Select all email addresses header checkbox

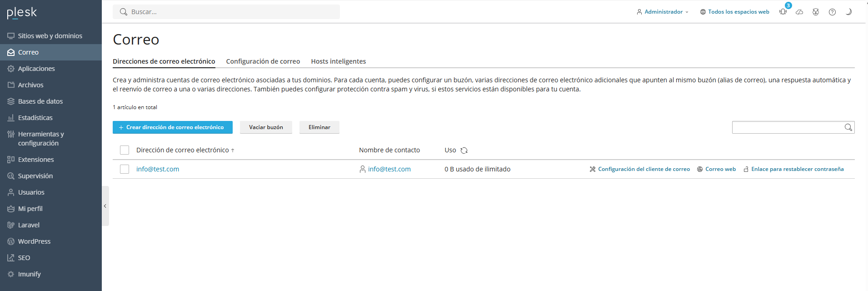[125, 150]
